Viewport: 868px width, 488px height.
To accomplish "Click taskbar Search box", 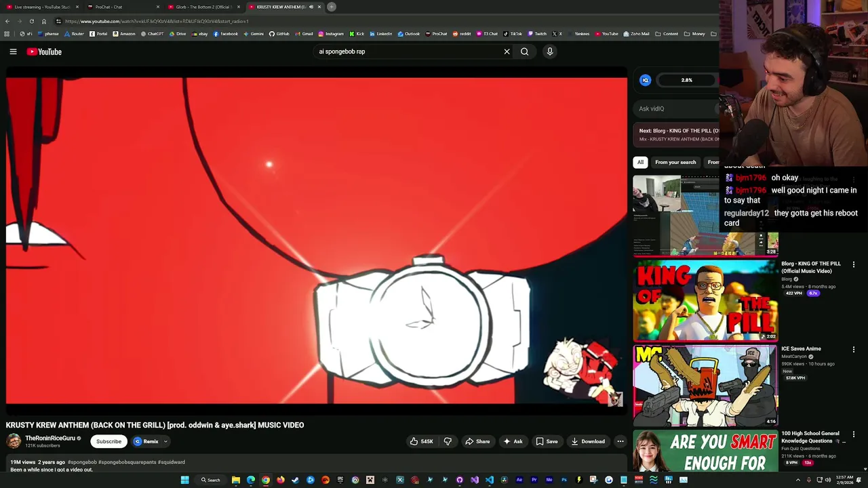I will (x=210, y=480).
